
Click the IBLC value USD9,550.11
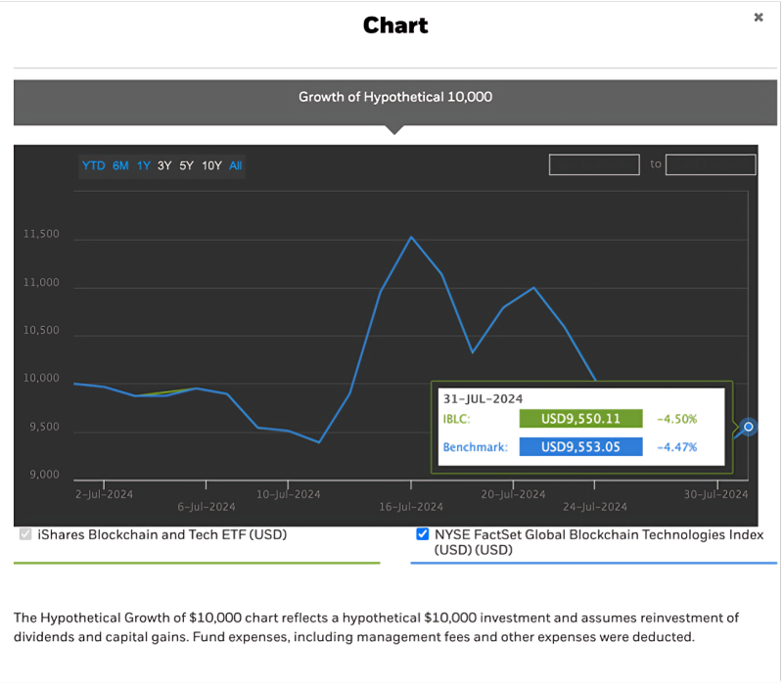(x=580, y=419)
